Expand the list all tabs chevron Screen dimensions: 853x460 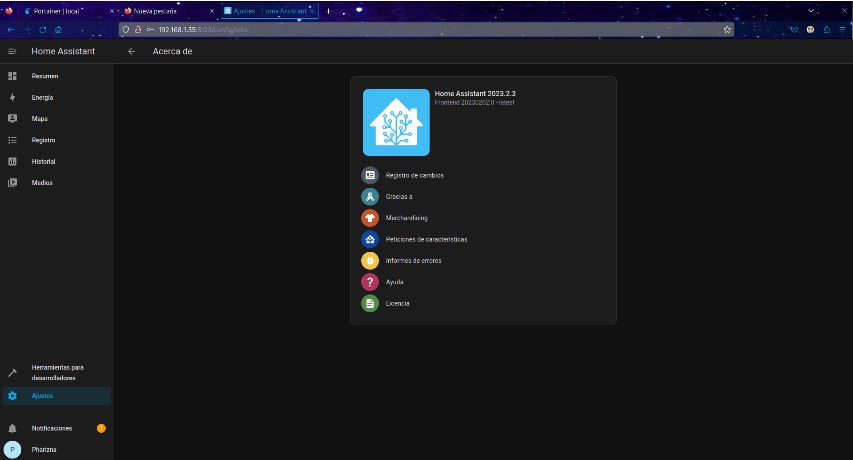tap(811, 10)
